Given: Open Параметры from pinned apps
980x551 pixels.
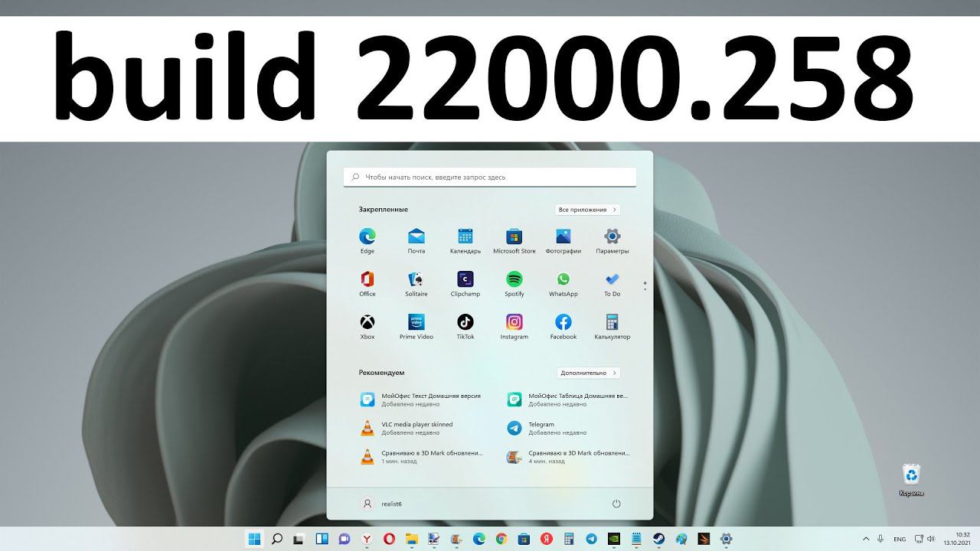Looking at the screenshot, I should point(612,240).
